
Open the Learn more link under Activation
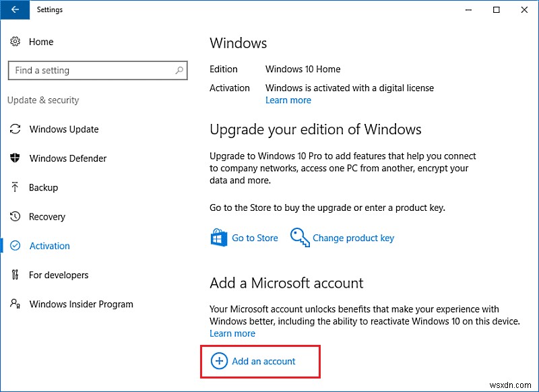[x=288, y=100]
